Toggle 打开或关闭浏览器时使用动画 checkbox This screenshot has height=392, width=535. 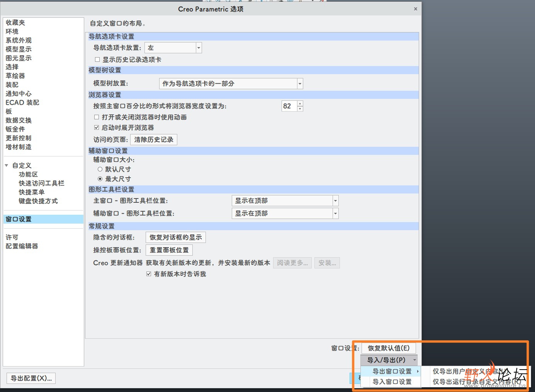(x=97, y=117)
